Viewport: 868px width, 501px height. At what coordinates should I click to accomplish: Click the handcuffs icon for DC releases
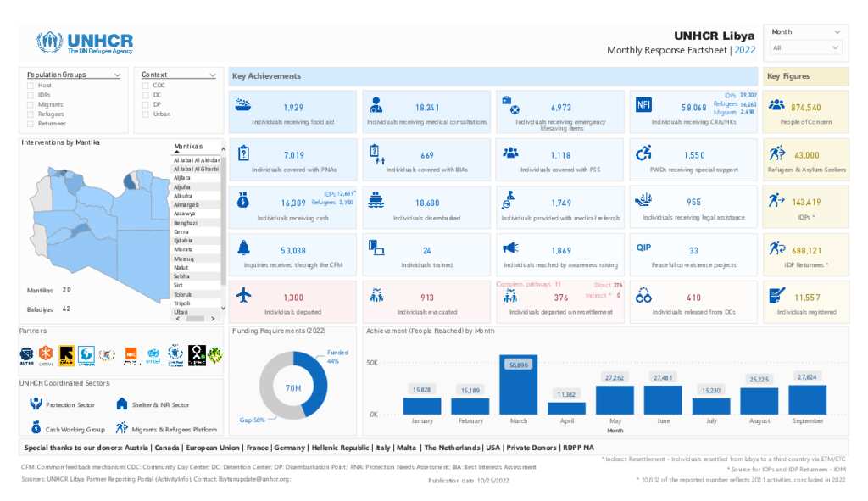pyautogui.click(x=644, y=296)
